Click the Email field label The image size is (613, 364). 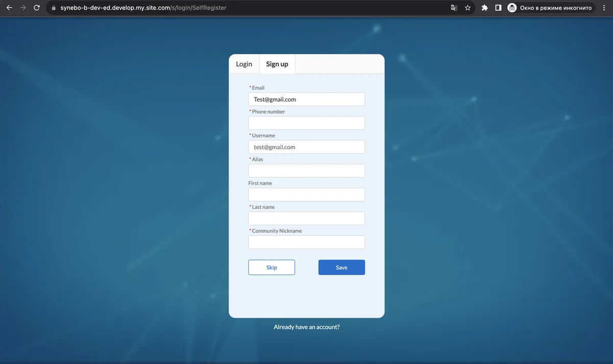coord(258,88)
